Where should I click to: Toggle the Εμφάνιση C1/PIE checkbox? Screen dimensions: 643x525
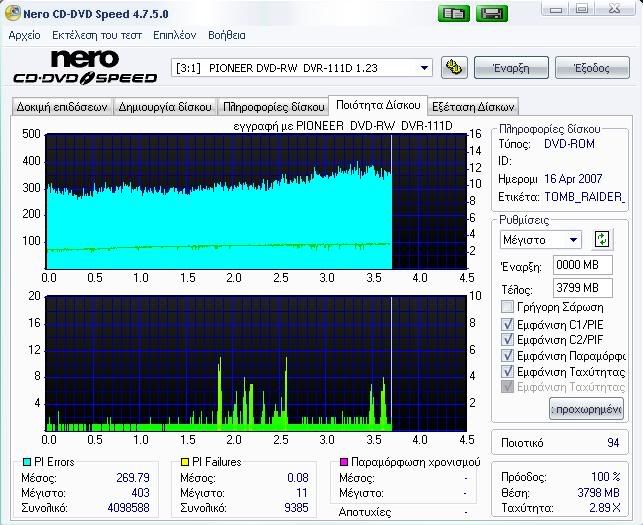click(508, 324)
